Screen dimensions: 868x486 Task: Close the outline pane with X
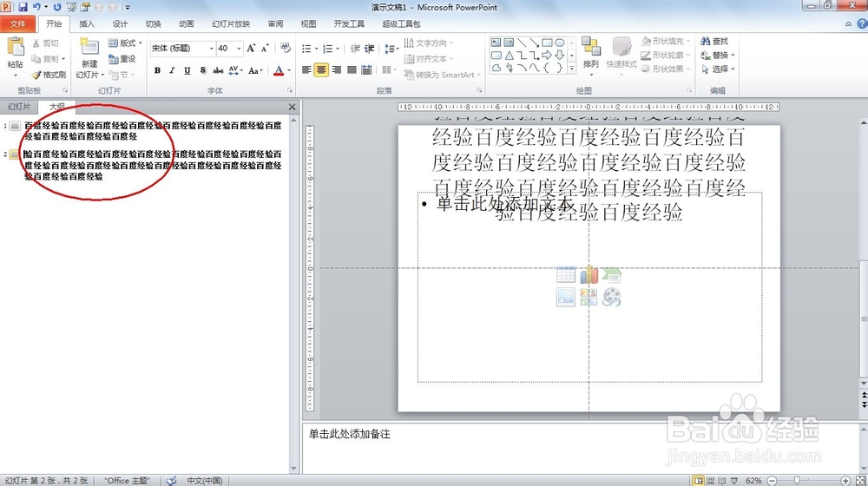293,107
